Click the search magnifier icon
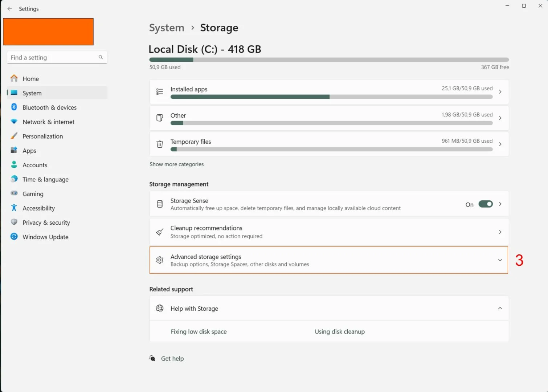 pos(101,57)
